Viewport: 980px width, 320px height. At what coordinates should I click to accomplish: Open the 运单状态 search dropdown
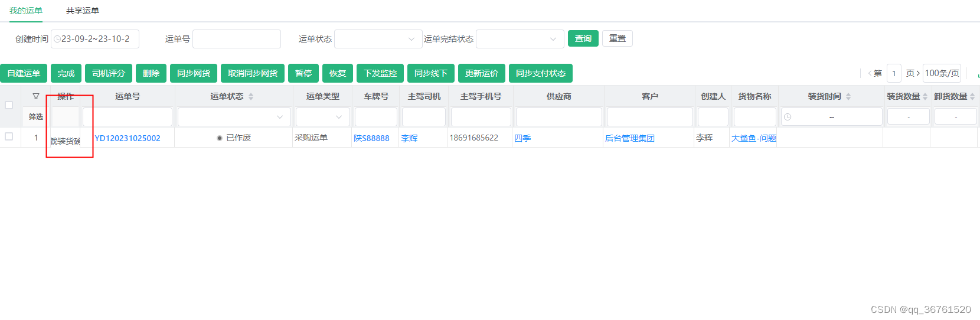378,39
